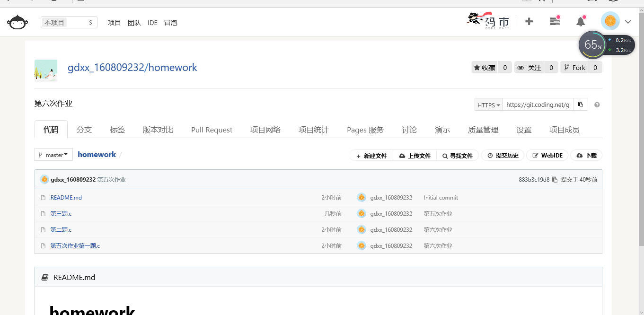
Task: Open README.md file in list
Action: tap(66, 198)
